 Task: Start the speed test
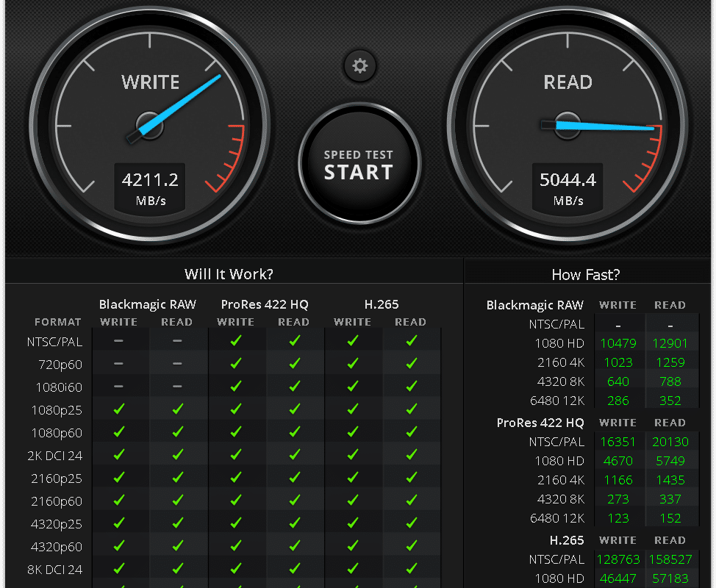[x=359, y=164]
